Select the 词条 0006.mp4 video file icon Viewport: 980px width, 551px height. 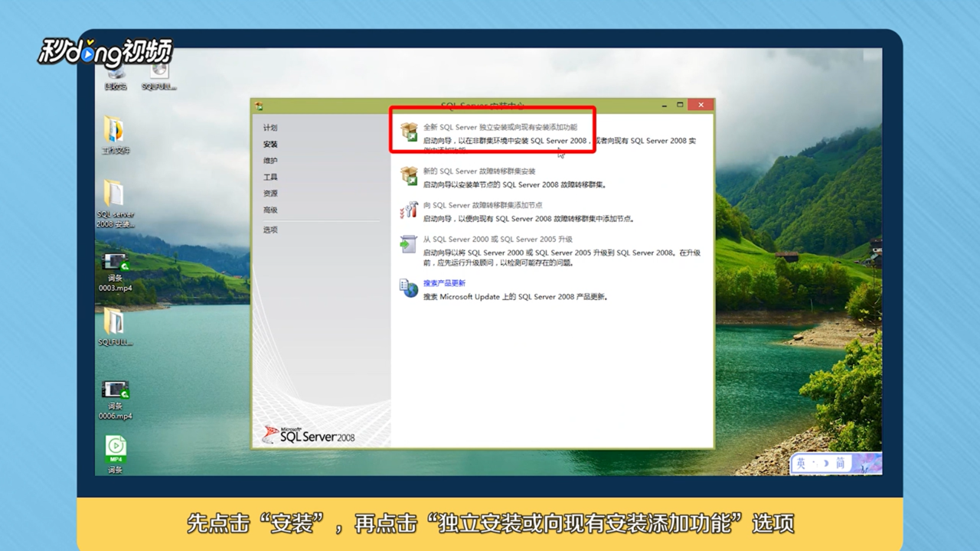116,400
